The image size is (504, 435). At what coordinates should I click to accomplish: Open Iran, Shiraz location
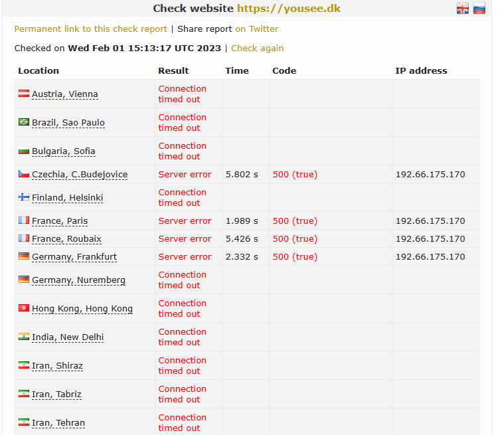tap(58, 366)
